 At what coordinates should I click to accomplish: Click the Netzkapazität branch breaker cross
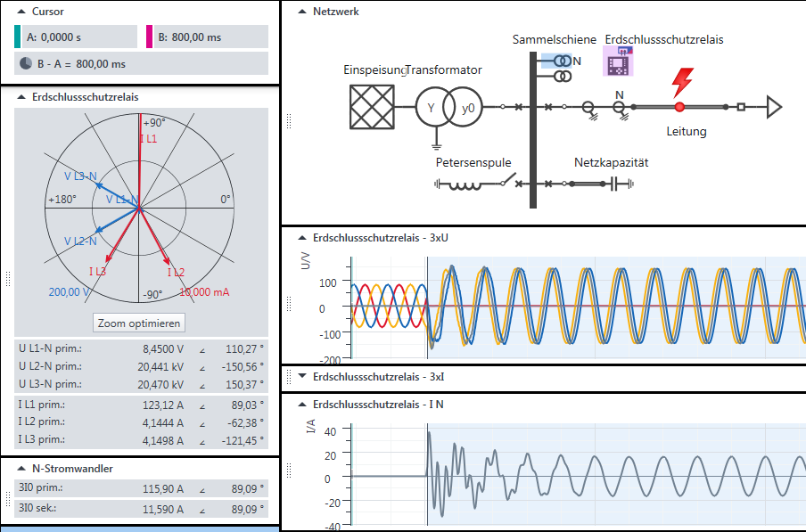click(548, 184)
